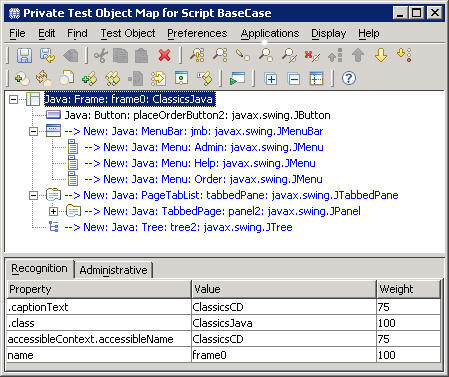The width and height of the screenshot is (449, 377).
Task: Click the Property column header
Action: [99, 289]
